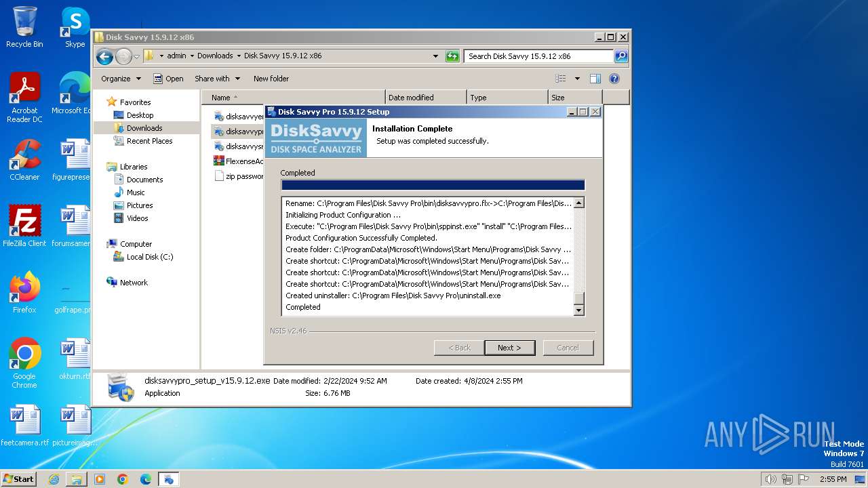Expand the views options dropdown arrow
868x488 pixels.
pos(577,79)
